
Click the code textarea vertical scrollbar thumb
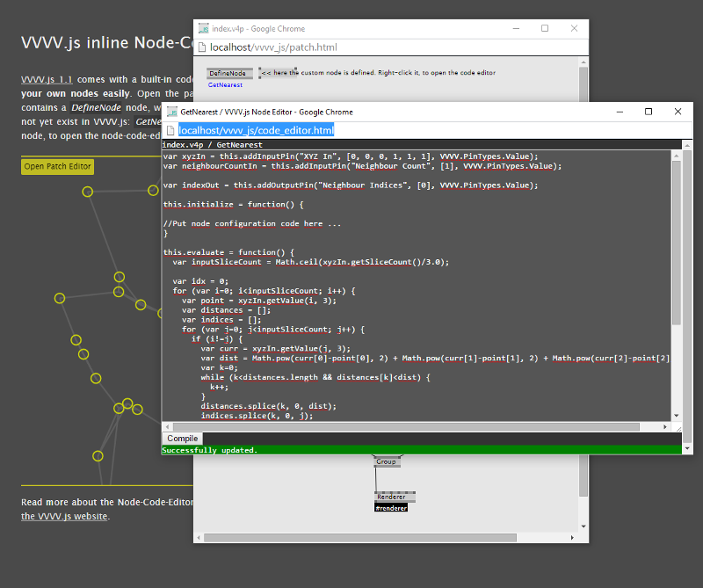coord(677,243)
